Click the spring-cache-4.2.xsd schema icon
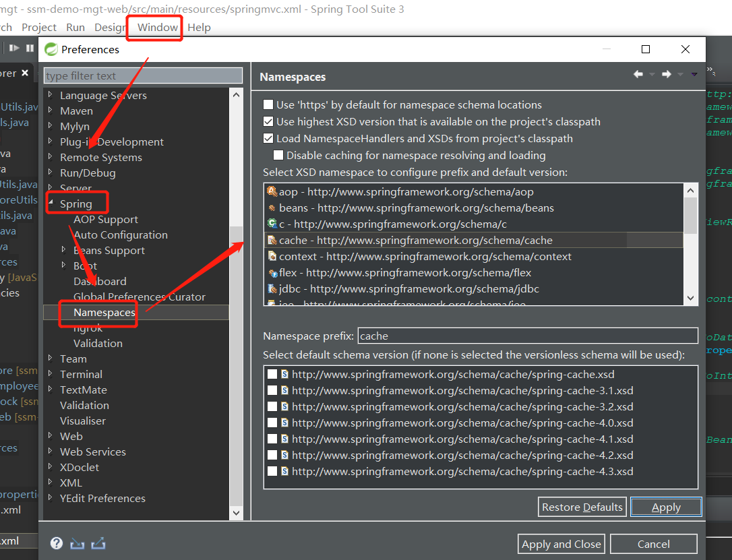Viewport: 732px width, 560px height. 284,455
